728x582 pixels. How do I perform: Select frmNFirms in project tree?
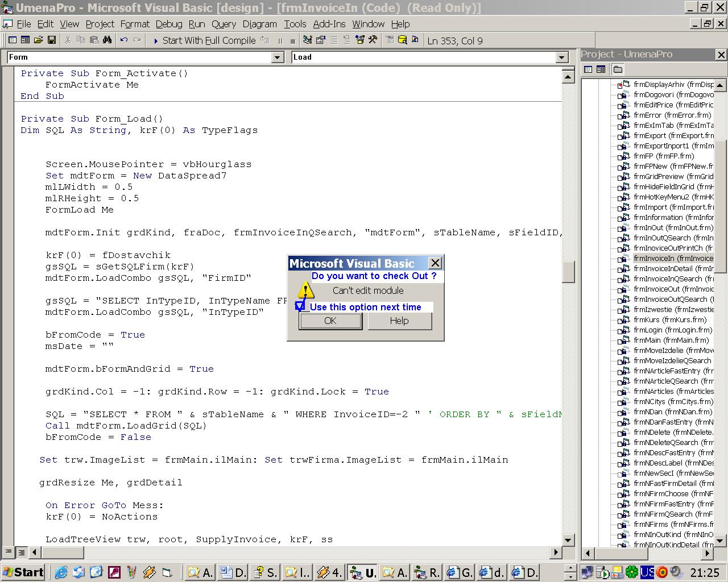point(673,524)
